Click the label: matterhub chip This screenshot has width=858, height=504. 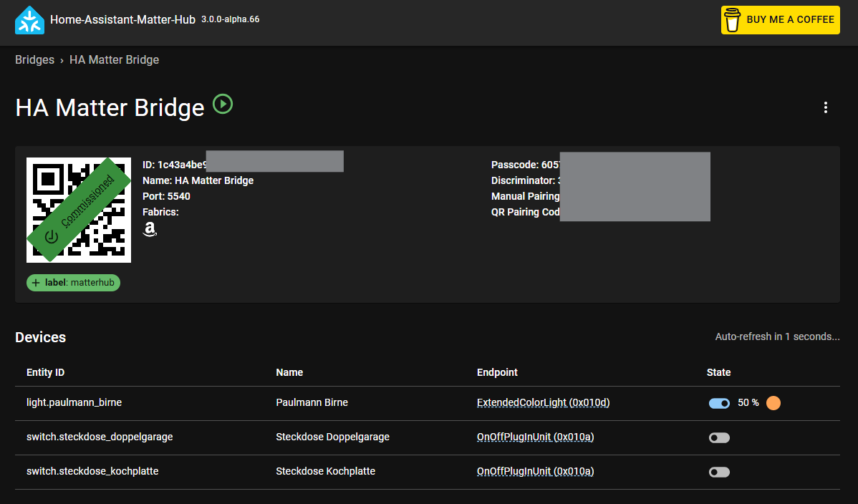coord(73,283)
